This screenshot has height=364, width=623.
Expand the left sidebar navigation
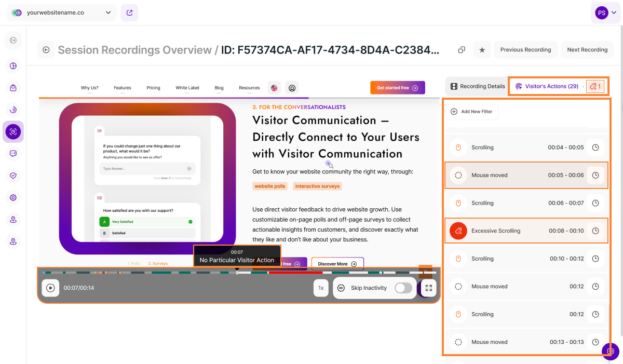(13, 40)
